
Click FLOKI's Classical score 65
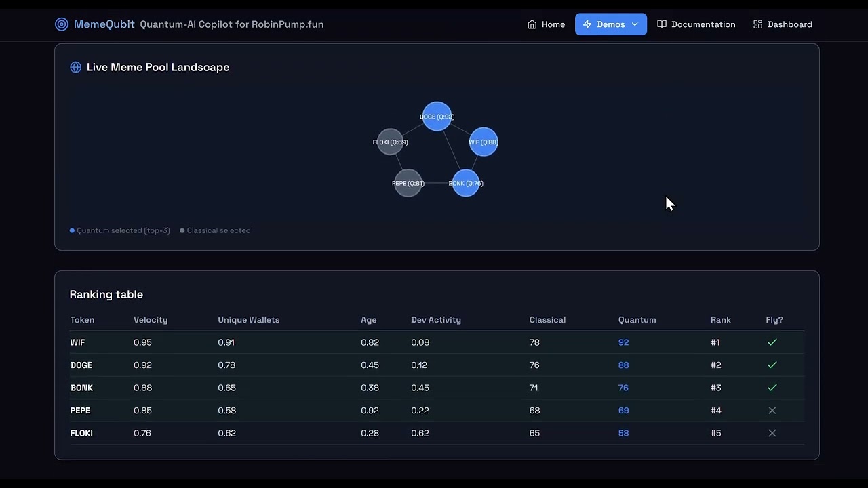point(535,433)
